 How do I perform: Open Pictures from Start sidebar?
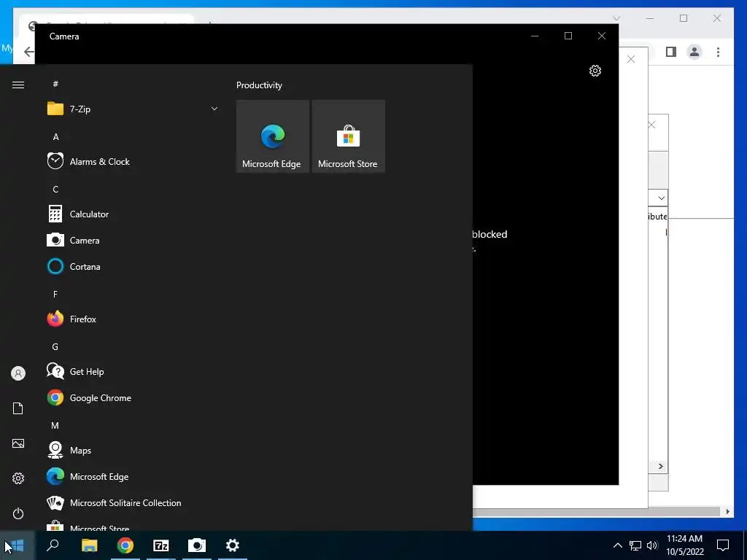18,443
